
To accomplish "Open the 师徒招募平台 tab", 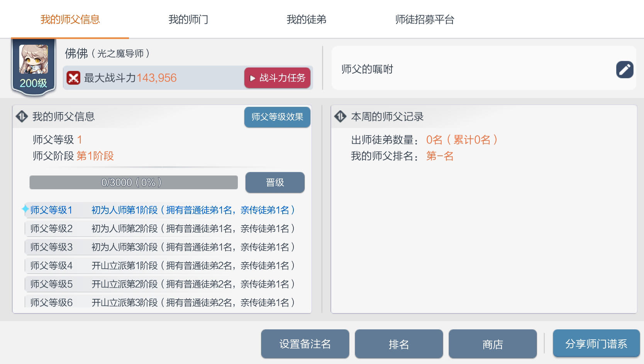I will pyautogui.click(x=424, y=19).
